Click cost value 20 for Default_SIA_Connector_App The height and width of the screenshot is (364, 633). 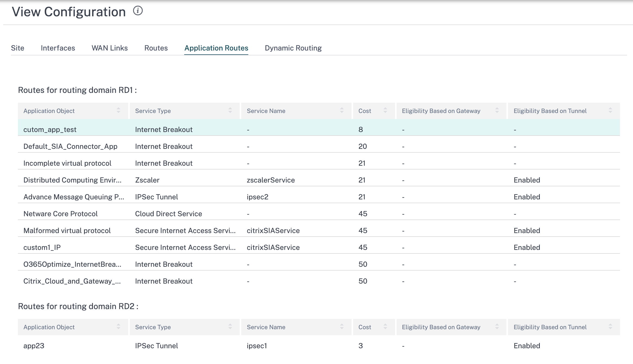click(x=363, y=146)
